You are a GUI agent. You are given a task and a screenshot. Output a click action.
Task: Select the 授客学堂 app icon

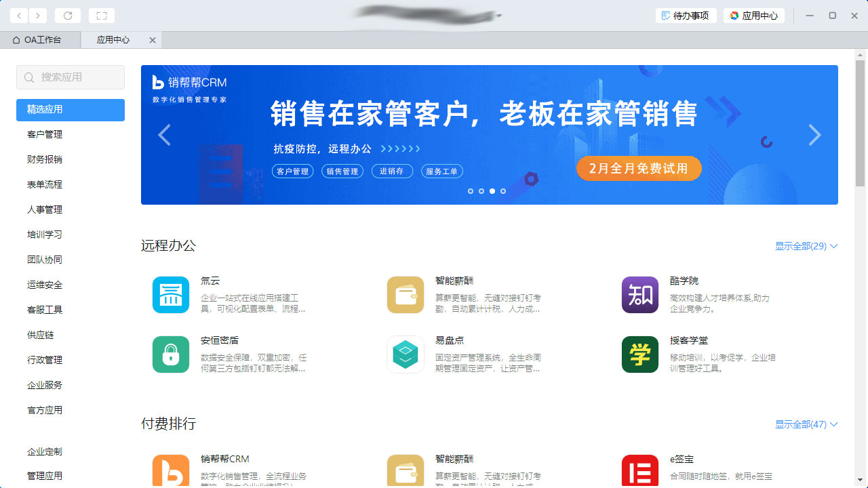coord(639,354)
